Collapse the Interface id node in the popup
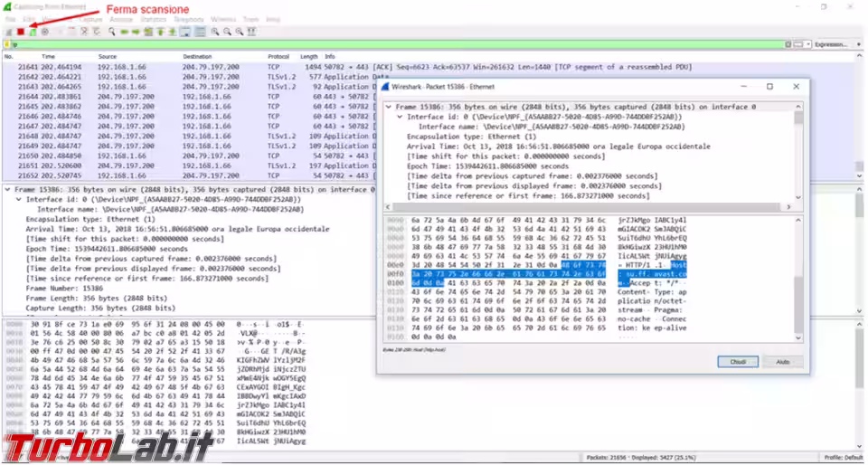868x465 pixels. (x=399, y=117)
